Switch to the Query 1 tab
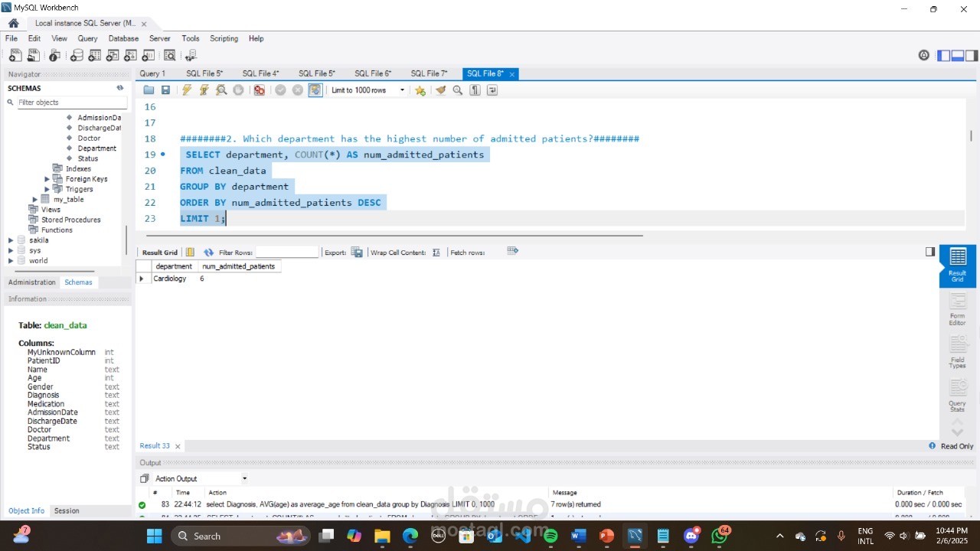Screen dimensions: 980x551 click(x=152, y=73)
